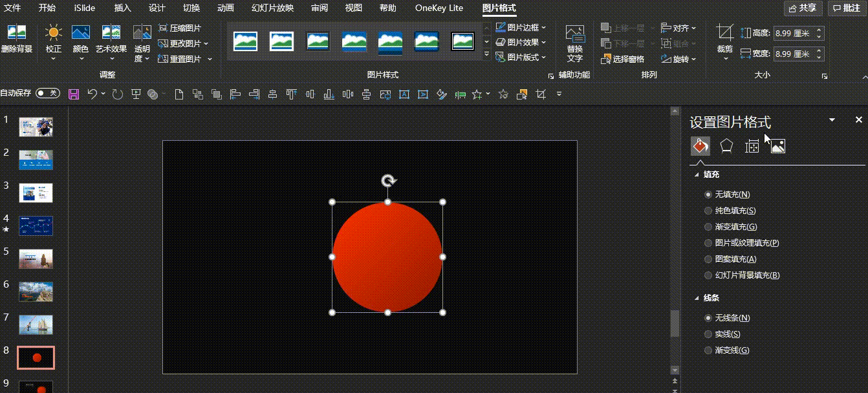Open the Corrections (校正) picture tool
868x393 pixels.
tap(53, 34)
